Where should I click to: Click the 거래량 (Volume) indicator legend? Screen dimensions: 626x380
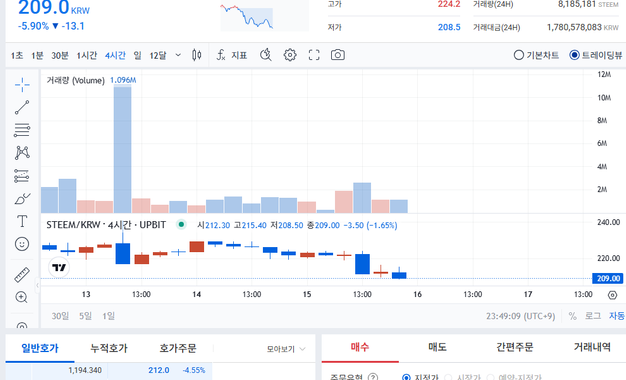75,80
